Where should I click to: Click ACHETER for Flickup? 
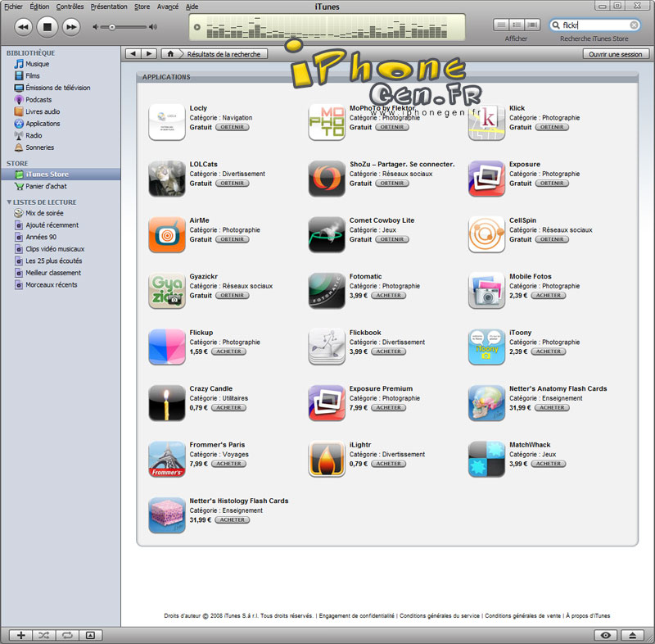click(228, 351)
